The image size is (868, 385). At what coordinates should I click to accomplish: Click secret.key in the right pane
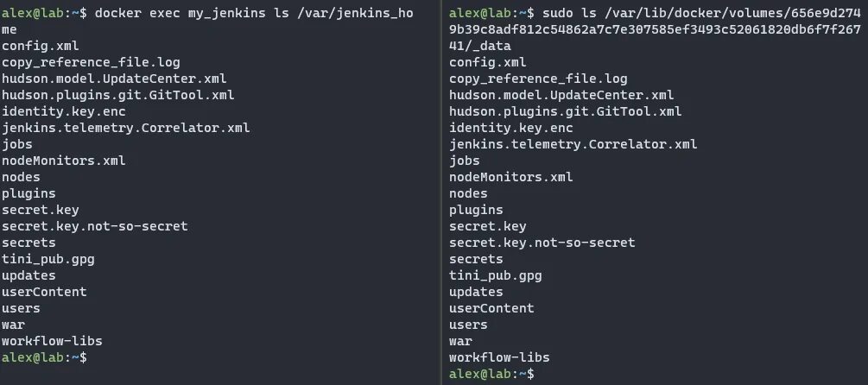tap(488, 226)
